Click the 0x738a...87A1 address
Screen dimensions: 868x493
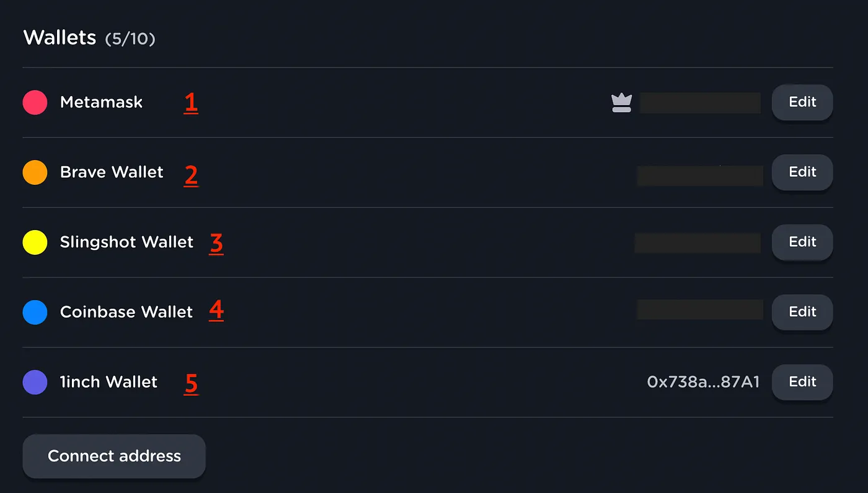(x=703, y=382)
